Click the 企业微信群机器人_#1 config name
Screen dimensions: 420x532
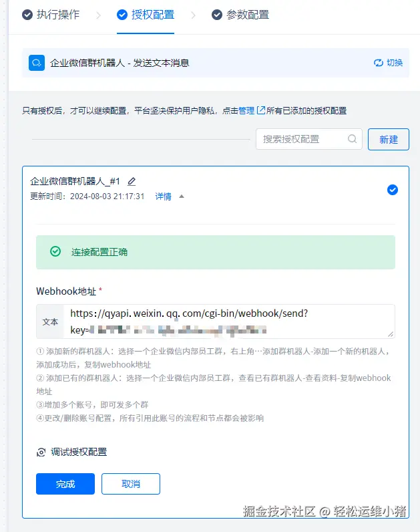75,182
